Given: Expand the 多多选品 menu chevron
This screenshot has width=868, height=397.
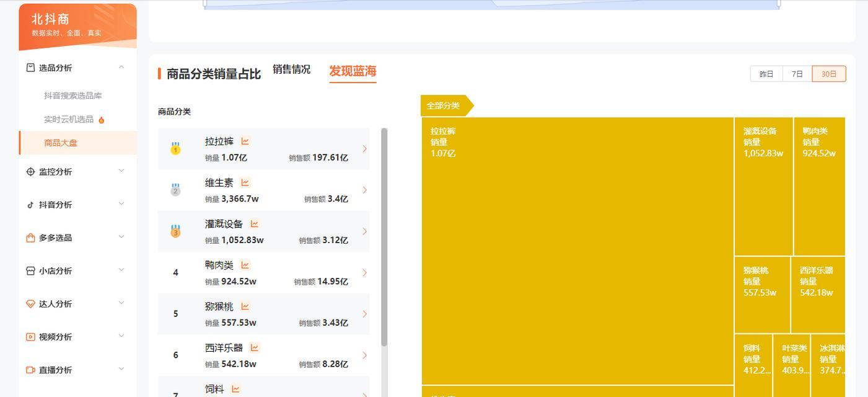Looking at the screenshot, I should (121, 236).
